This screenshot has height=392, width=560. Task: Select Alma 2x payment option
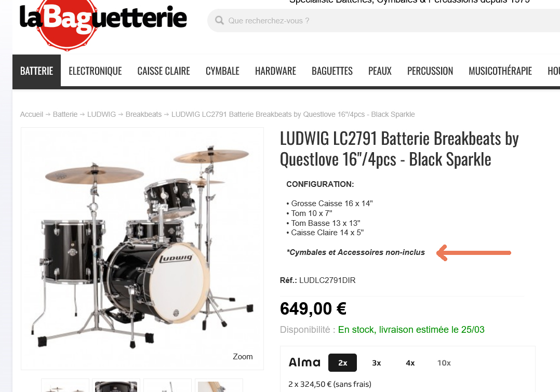pyautogui.click(x=342, y=363)
